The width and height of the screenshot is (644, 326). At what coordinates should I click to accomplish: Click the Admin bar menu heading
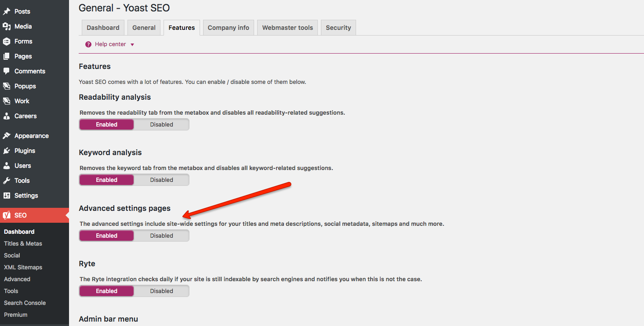[x=109, y=319]
